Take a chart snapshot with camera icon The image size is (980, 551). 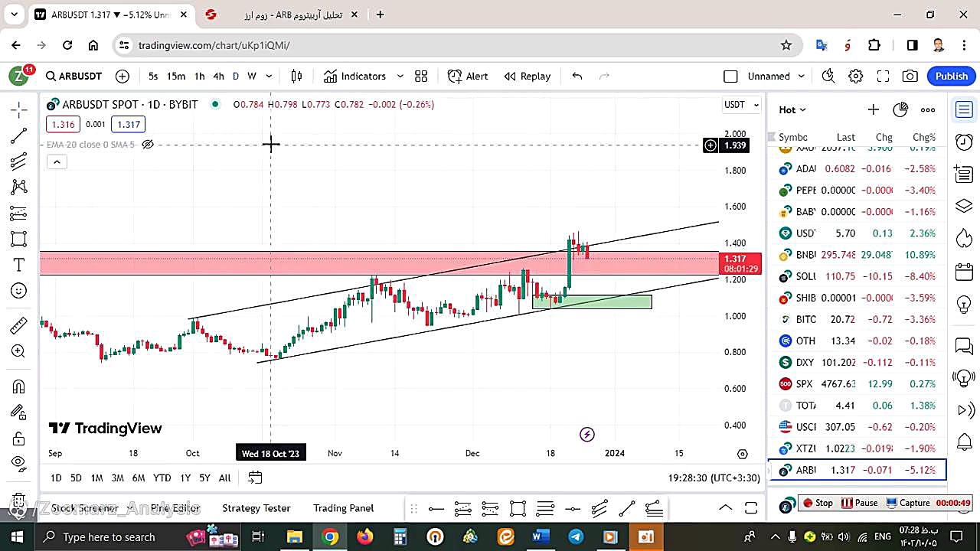click(x=910, y=76)
